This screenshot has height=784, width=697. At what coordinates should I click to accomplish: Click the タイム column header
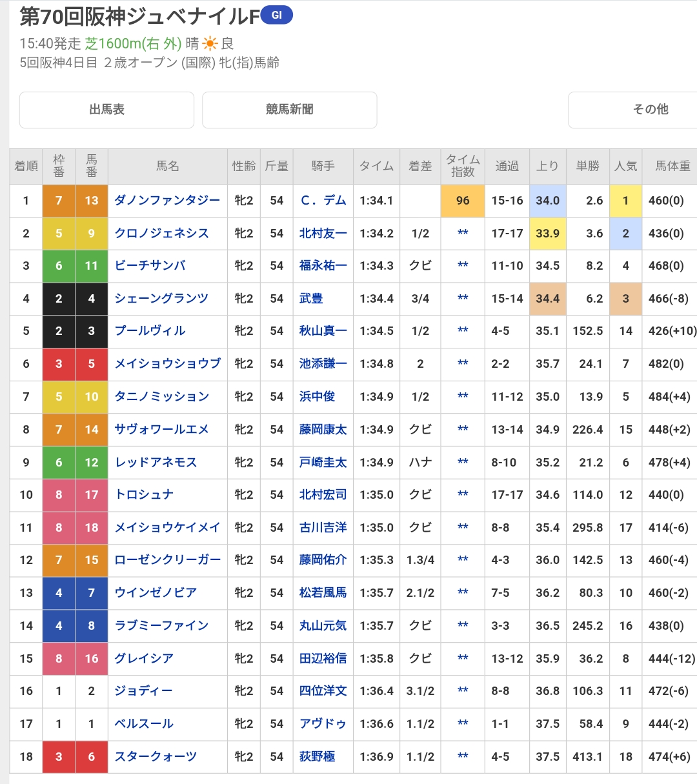point(376,166)
